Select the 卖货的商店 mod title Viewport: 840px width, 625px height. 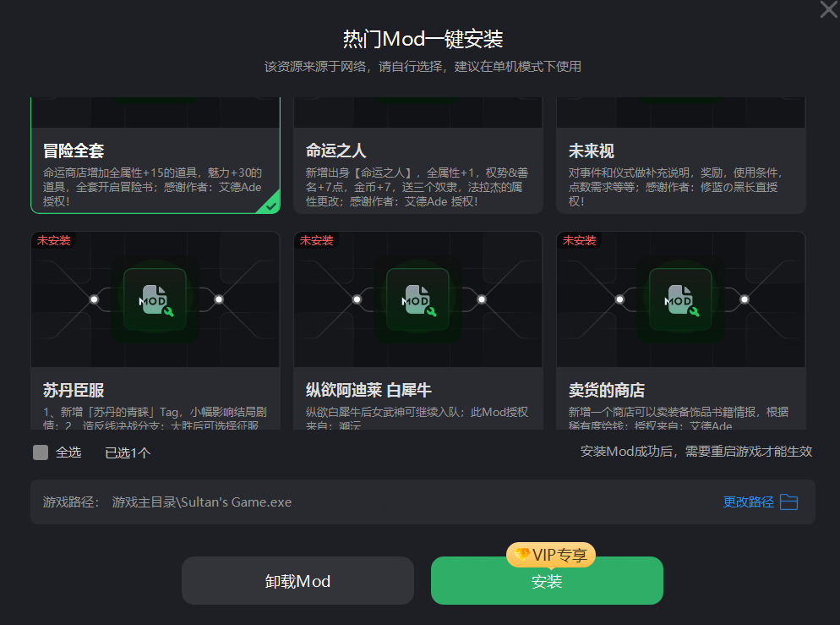[x=607, y=390]
